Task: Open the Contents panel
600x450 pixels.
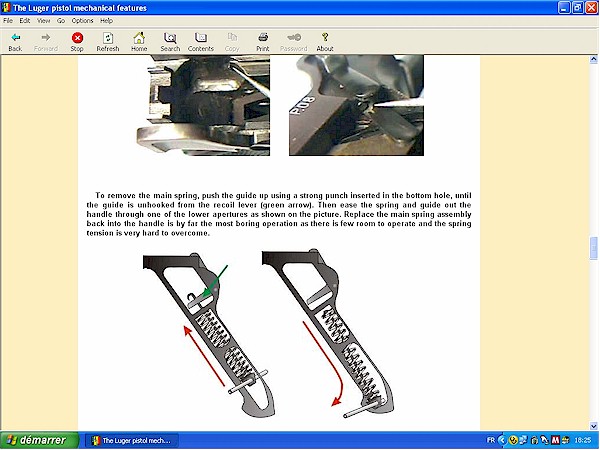Action: (x=201, y=42)
